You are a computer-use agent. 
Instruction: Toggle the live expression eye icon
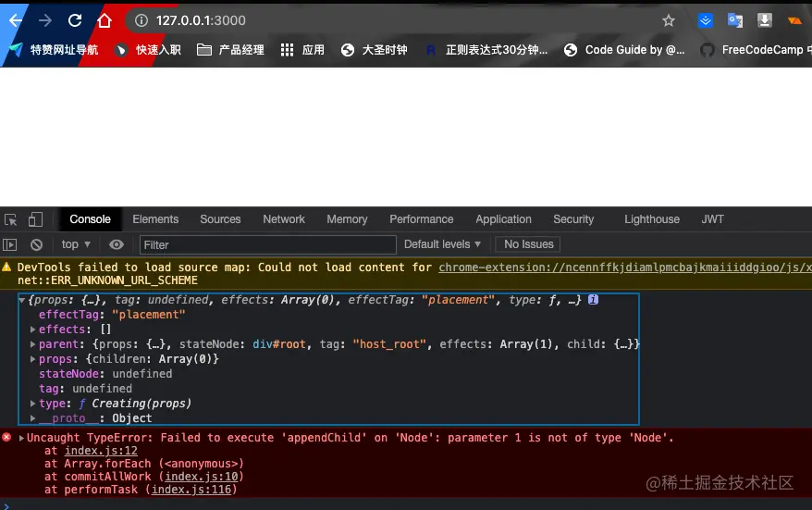click(117, 244)
